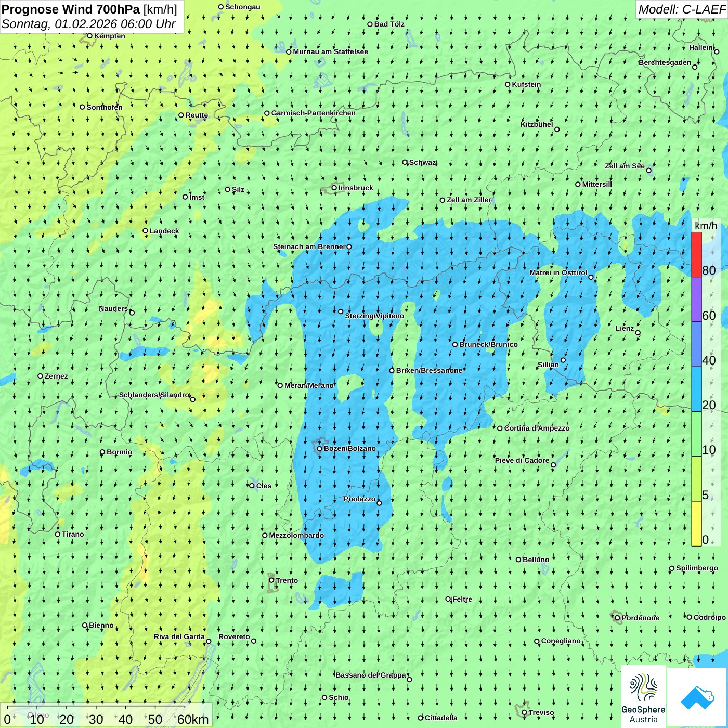Click the Zernez city marker
This screenshot has width=728, height=728.
point(40,376)
